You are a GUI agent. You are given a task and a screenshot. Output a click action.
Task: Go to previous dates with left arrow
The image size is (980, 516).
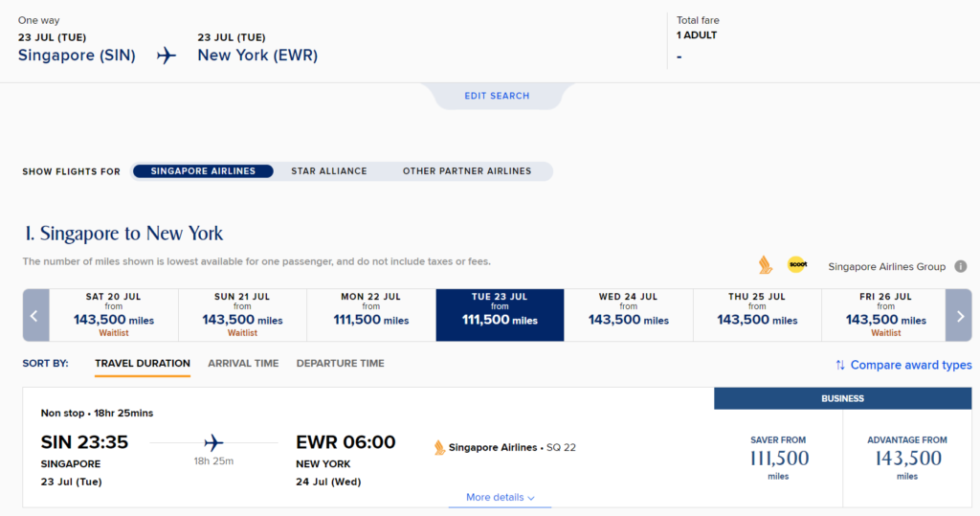pyautogui.click(x=35, y=315)
